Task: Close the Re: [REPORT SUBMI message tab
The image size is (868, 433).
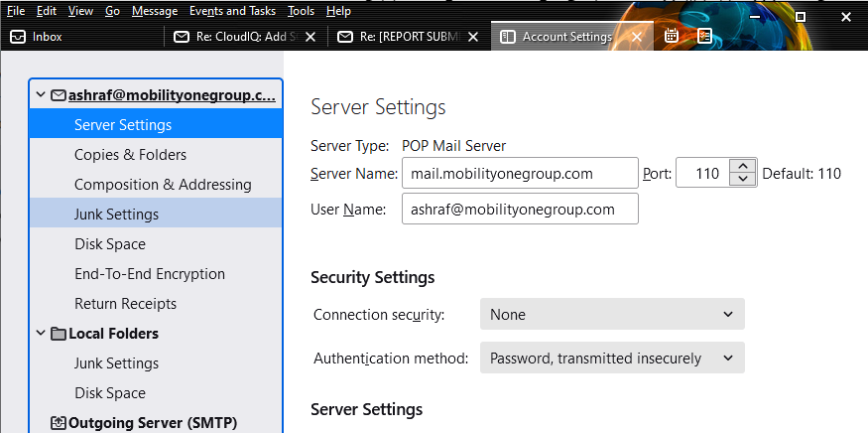Action: click(473, 37)
